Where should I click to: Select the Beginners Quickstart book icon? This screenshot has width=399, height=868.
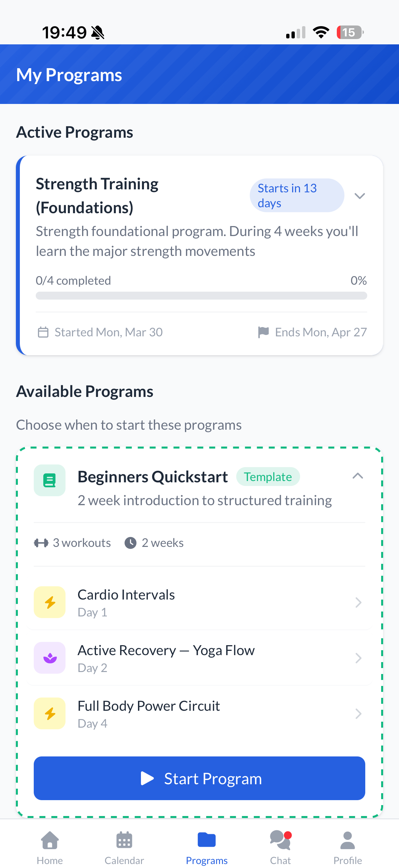click(x=50, y=480)
